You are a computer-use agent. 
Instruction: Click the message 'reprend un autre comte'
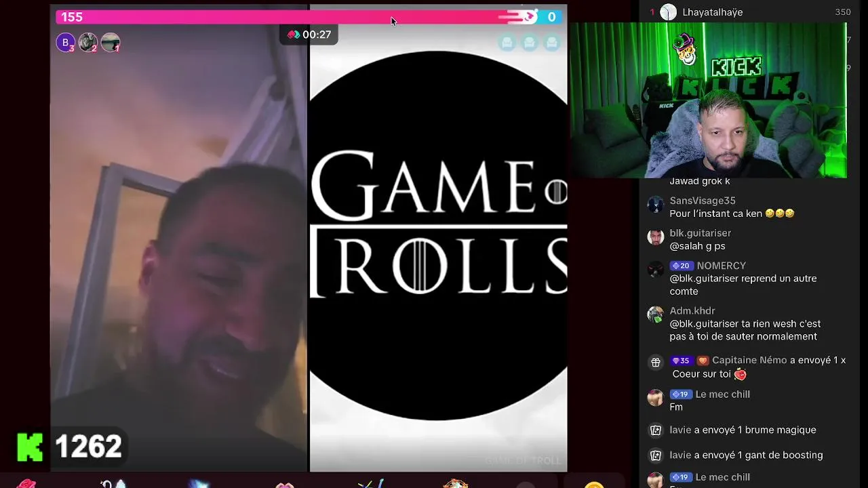pos(743,285)
